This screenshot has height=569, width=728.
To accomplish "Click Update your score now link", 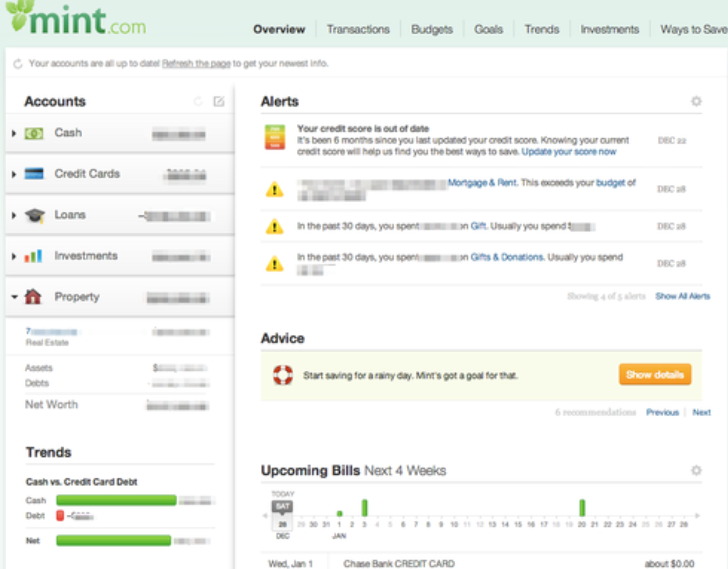I will [568, 152].
